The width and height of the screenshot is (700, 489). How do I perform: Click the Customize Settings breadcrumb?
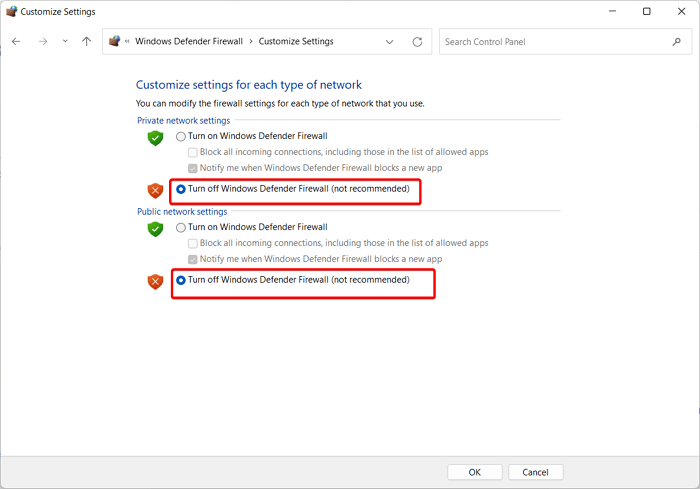point(296,41)
